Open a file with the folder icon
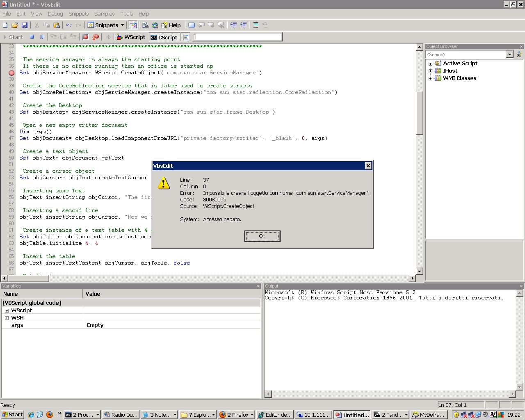This screenshot has height=420, width=525. (15, 25)
